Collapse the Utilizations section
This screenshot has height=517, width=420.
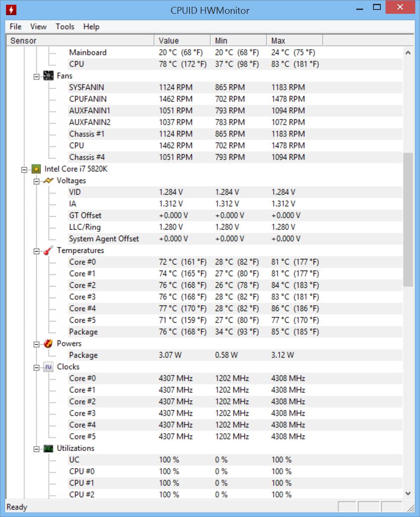37,448
